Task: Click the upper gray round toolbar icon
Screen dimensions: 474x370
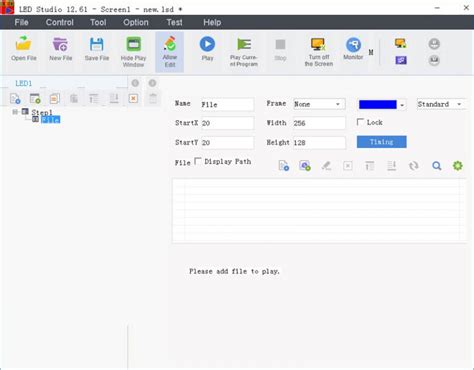Action: coord(434,44)
